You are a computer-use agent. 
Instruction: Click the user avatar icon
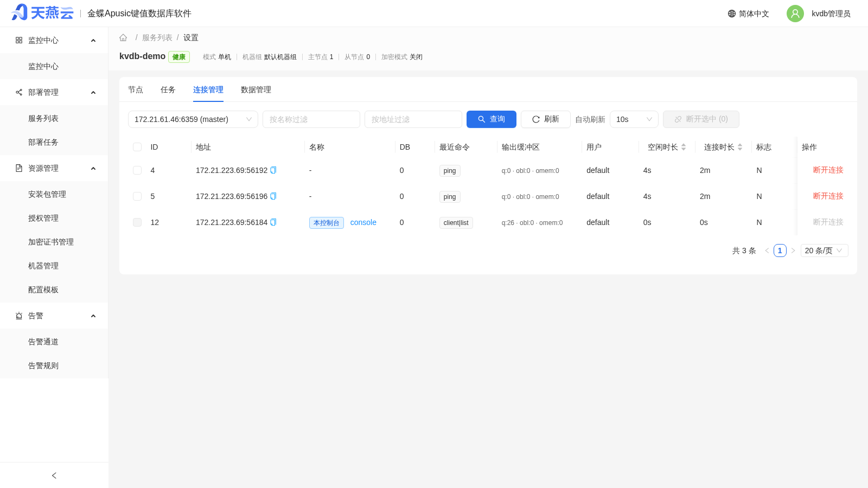(x=795, y=14)
